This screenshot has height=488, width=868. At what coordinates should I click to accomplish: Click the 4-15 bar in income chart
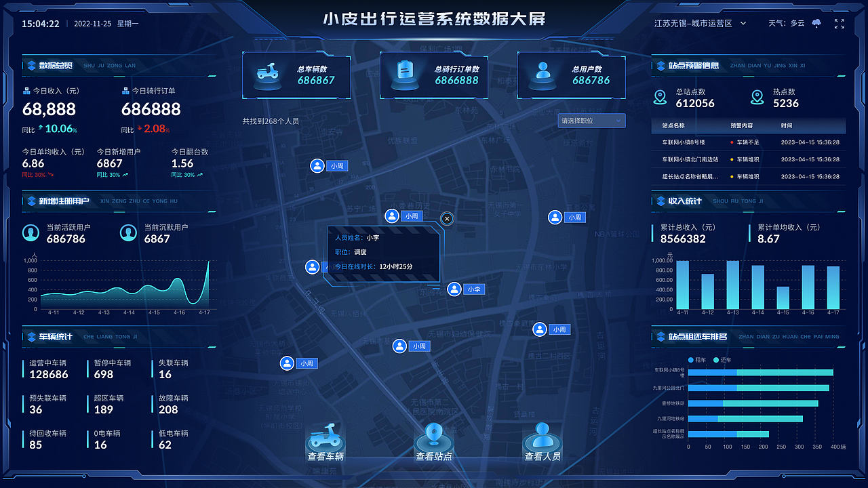(783, 298)
